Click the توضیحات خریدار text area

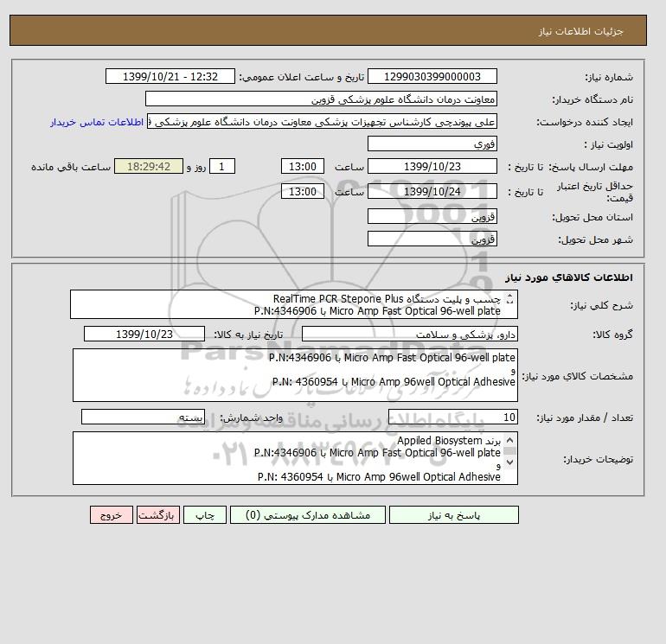coord(295,458)
